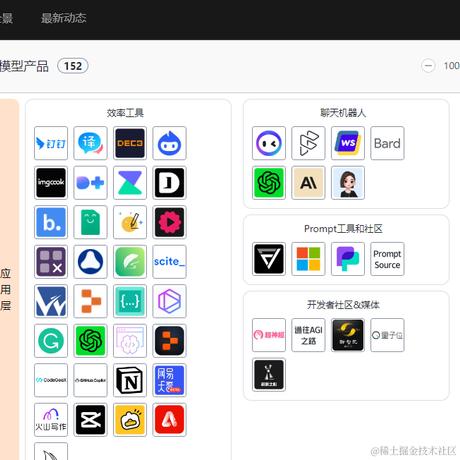Image resolution: width=460 pixels, height=460 pixels.
Task: Open the purple-eyed face chatbot icon
Action: pyautogui.click(x=269, y=143)
